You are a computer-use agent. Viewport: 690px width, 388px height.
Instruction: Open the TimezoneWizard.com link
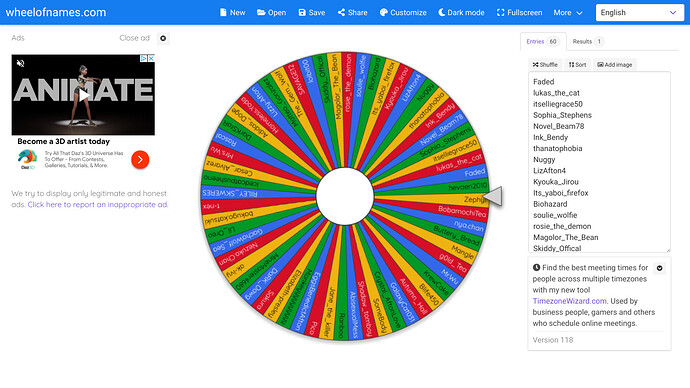[x=569, y=301]
